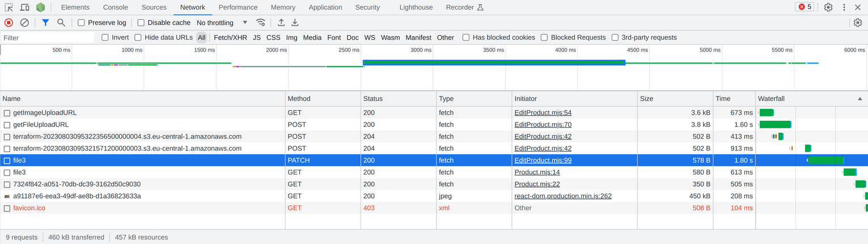Open DevTools three-dot menu

[844, 7]
